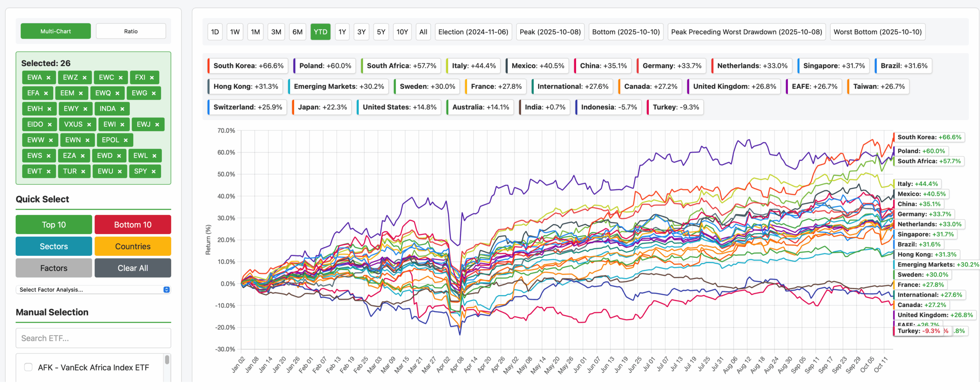Click the Search ETF input field

pyautogui.click(x=93, y=338)
